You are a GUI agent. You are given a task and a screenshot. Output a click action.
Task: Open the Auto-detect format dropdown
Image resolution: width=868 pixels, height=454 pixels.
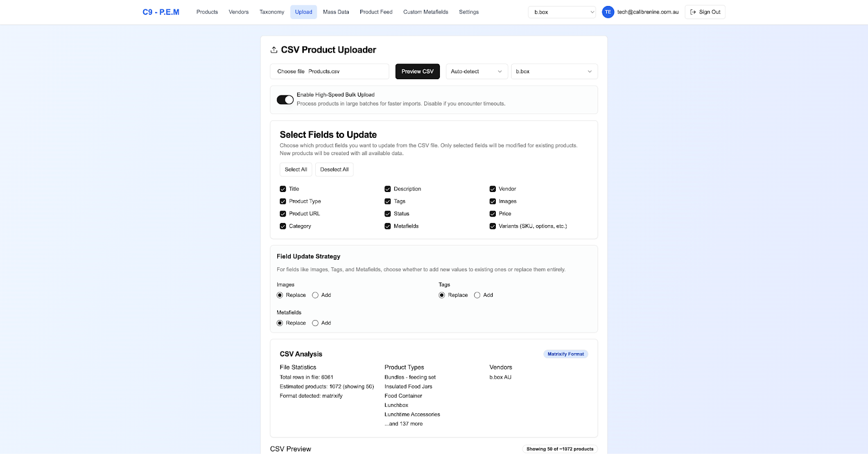tap(476, 72)
